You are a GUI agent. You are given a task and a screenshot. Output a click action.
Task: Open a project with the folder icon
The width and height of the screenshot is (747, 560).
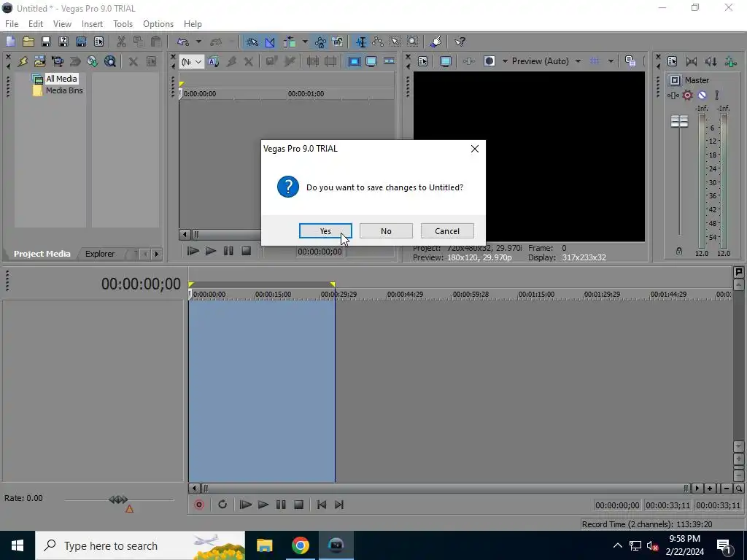[x=28, y=42]
